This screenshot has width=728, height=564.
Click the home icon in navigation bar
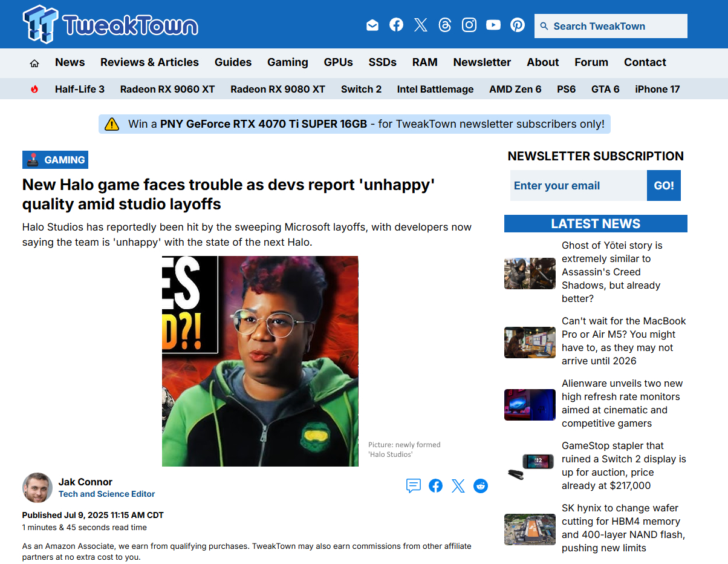[34, 63]
